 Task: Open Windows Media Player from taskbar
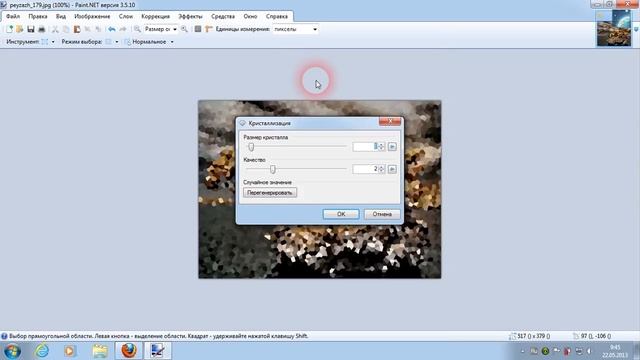pyautogui.click(x=70, y=351)
